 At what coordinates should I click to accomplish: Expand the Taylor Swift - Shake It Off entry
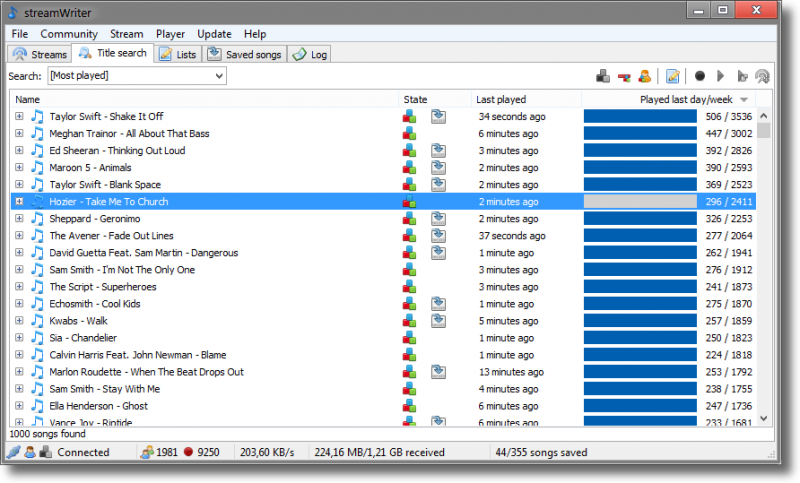(19, 117)
